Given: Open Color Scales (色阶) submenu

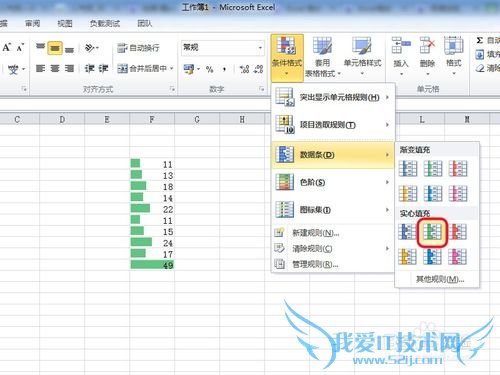Looking at the screenshot, I should pyautogui.click(x=333, y=182).
